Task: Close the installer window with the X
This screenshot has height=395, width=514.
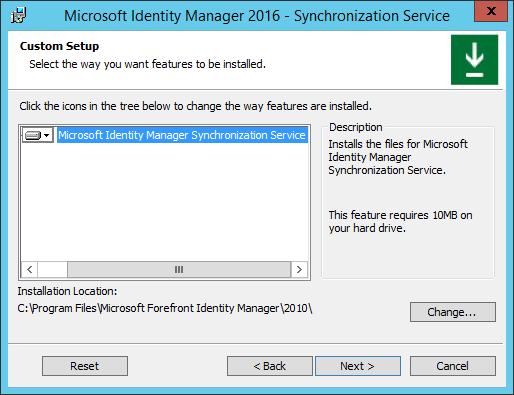Action: click(x=491, y=11)
